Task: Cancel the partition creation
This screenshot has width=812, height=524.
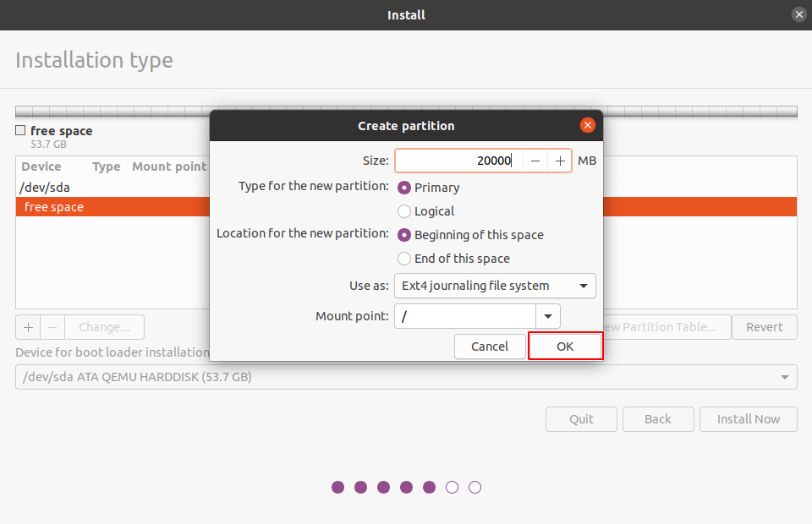Action: [490, 347]
